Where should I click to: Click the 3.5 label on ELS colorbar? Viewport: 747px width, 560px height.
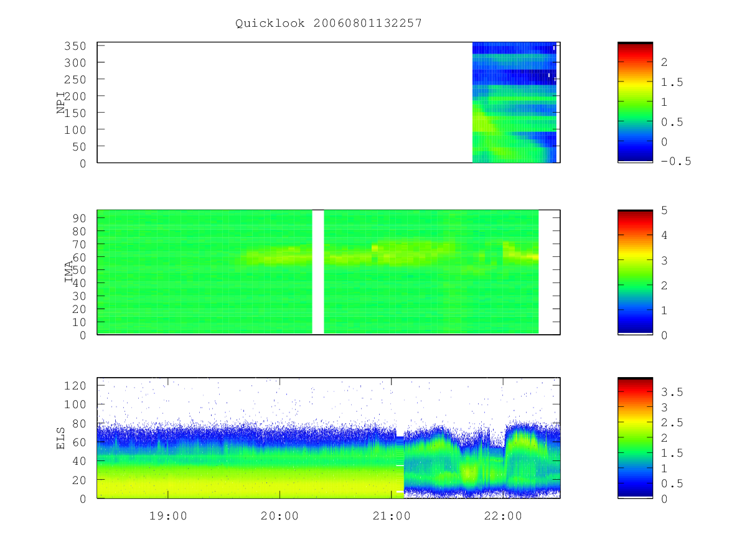pos(672,392)
